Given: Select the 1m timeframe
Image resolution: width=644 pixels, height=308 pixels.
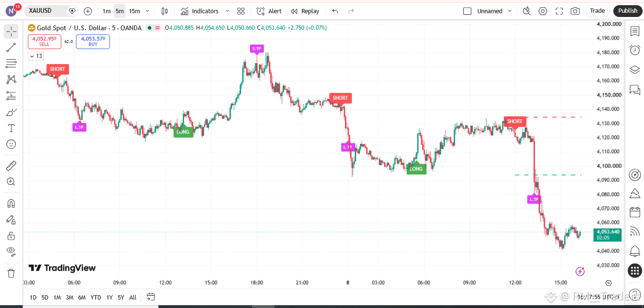Looking at the screenshot, I should 107,11.
